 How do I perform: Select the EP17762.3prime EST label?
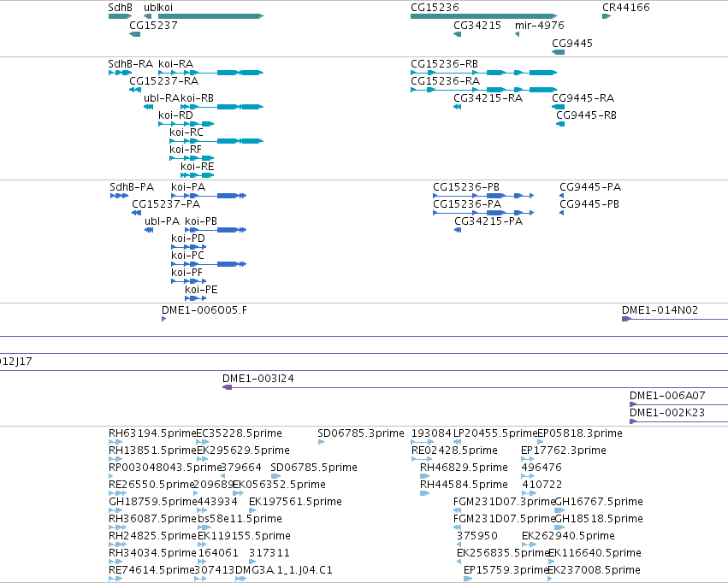(564, 450)
